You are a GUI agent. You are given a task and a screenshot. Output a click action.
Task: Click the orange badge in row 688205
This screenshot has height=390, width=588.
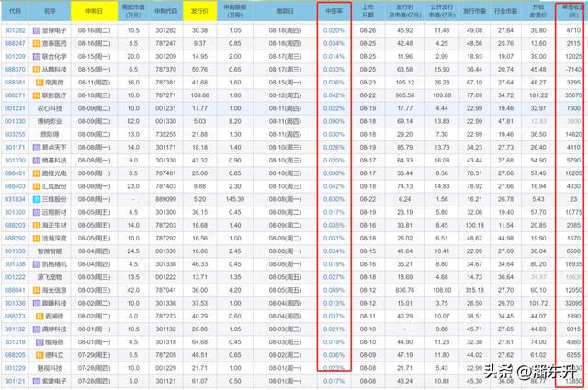pos(40,355)
